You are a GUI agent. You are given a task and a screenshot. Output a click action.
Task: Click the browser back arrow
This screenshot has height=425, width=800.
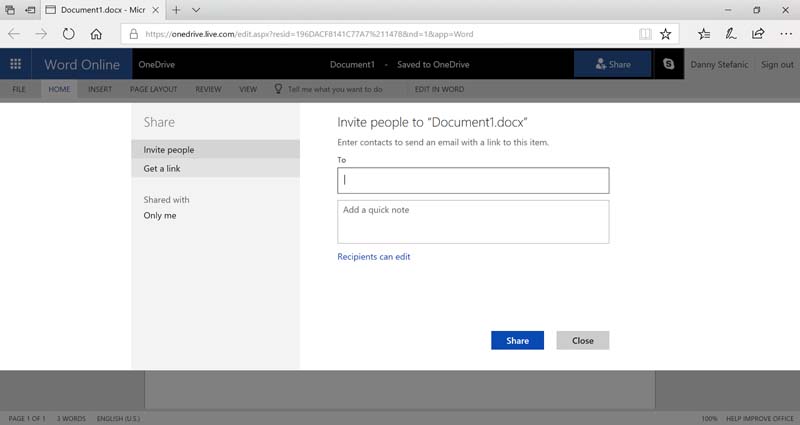[14, 34]
